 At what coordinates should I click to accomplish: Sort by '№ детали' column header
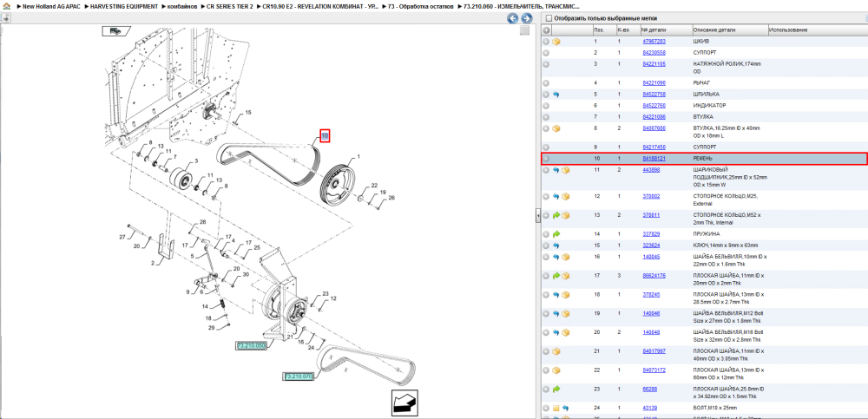click(654, 29)
